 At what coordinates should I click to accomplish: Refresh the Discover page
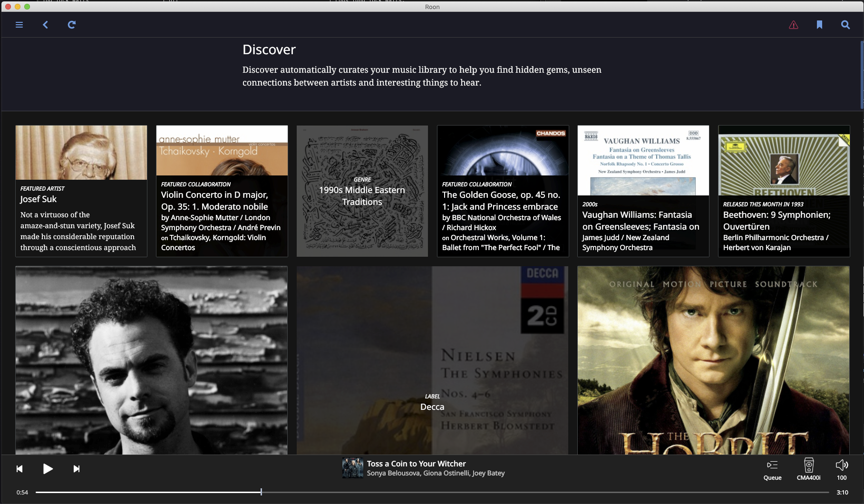[x=72, y=25]
